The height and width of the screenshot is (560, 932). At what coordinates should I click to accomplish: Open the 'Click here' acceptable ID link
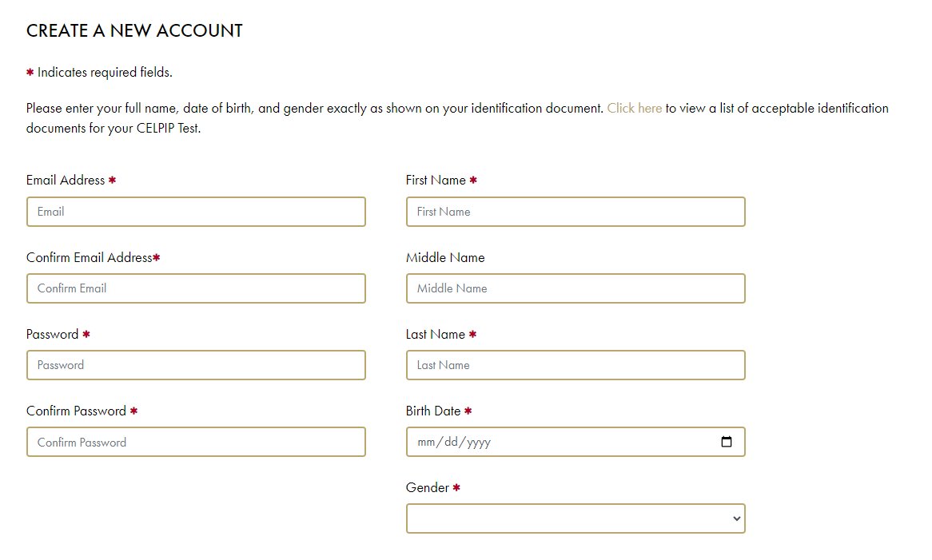tap(634, 108)
